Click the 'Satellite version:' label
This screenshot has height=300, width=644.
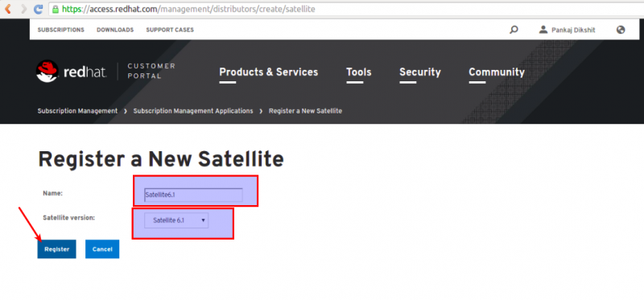(x=68, y=217)
